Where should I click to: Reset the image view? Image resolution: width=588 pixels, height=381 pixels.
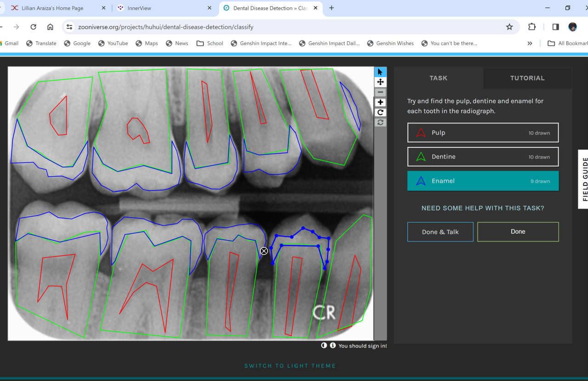tap(380, 123)
